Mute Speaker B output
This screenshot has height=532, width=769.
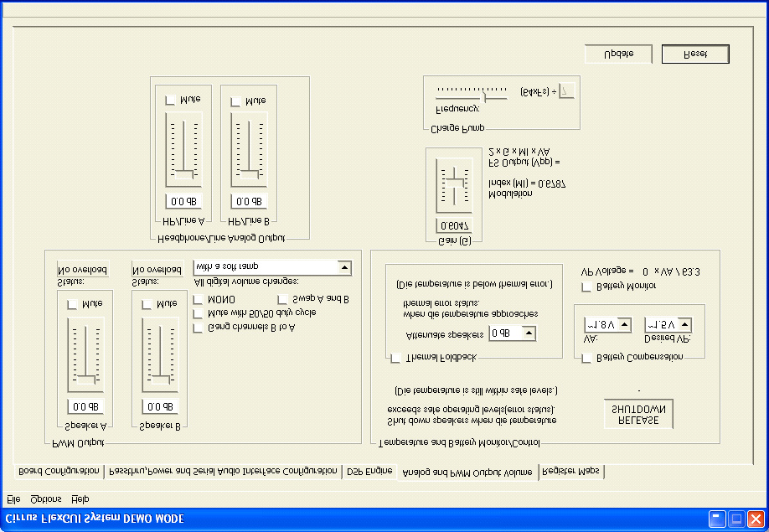[146, 303]
